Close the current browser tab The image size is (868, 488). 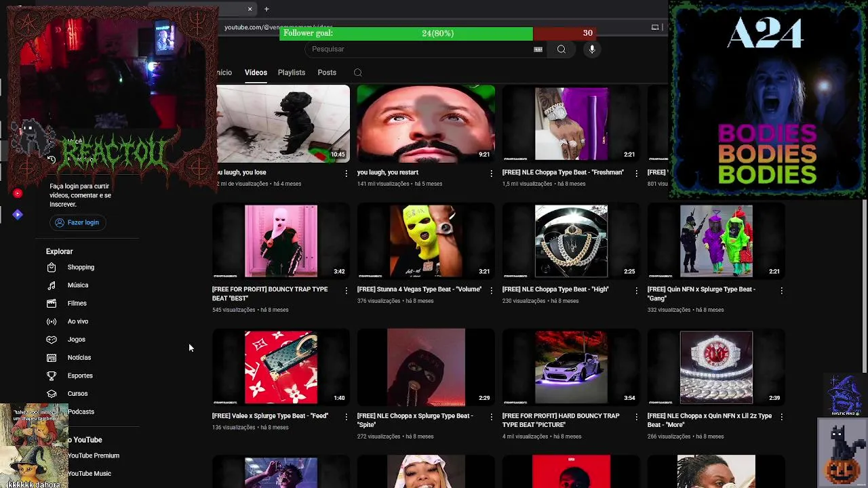click(x=250, y=9)
